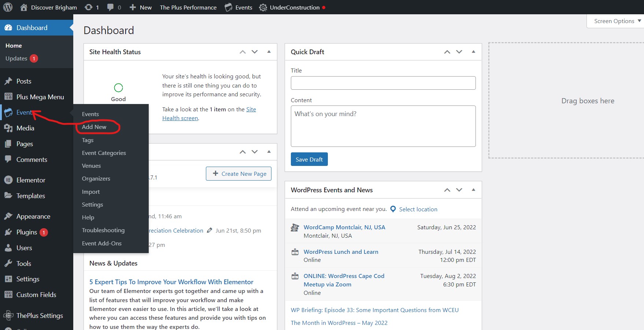The width and height of the screenshot is (644, 330).
Task: Click into the Quick Draft Title field
Action: coord(383,83)
